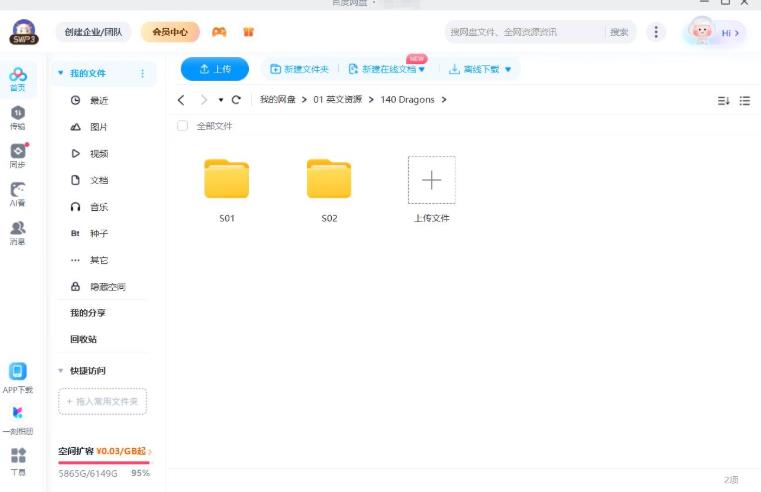The height and width of the screenshot is (492, 761).
Task: Click 拖入常用文件夹 drop area
Action: [102, 402]
